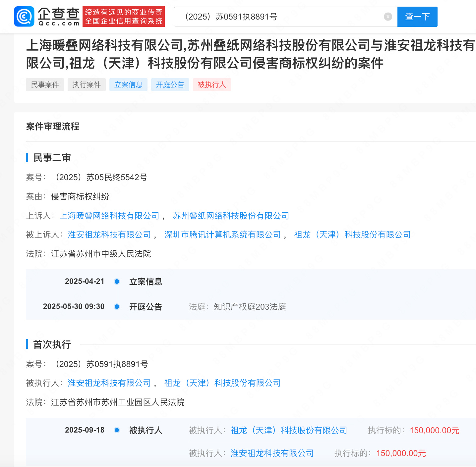Clear the search box text

click(x=388, y=17)
